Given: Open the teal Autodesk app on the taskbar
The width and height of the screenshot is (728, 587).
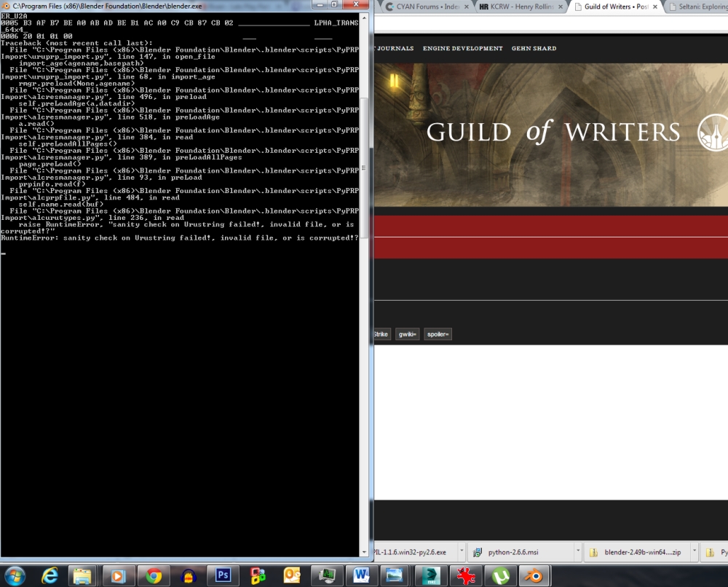Looking at the screenshot, I should tap(431, 576).
